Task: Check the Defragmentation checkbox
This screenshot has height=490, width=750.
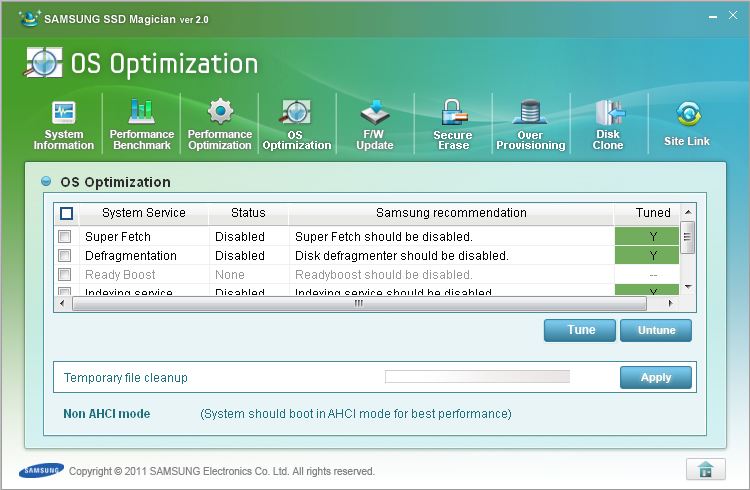Action: click(x=65, y=256)
